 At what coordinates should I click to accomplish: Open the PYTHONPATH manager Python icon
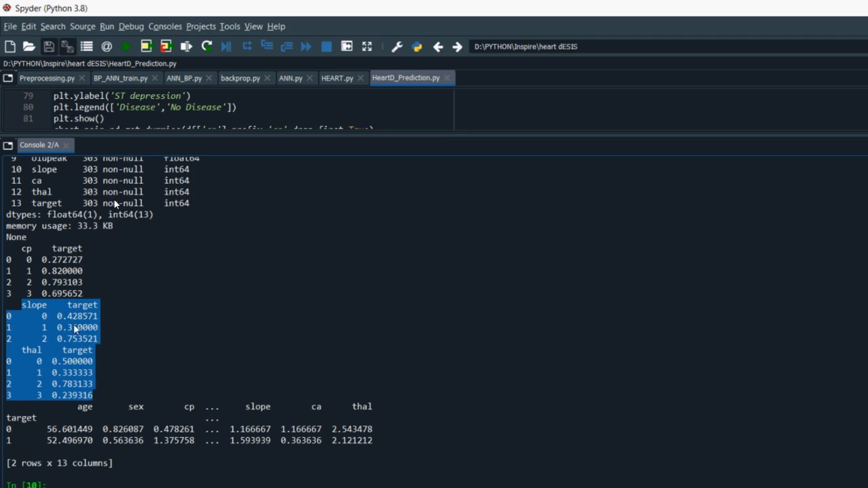tap(417, 47)
